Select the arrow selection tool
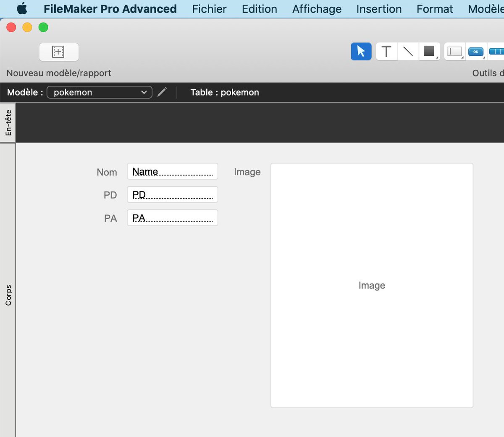504x437 pixels. [x=361, y=52]
